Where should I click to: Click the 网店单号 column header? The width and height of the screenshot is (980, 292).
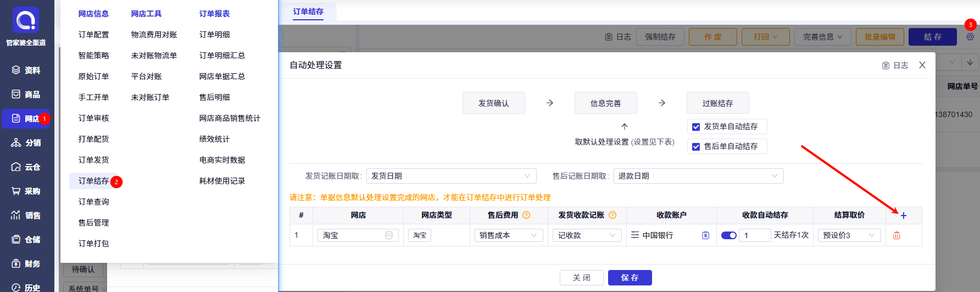pyautogui.click(x=962, y=86)
